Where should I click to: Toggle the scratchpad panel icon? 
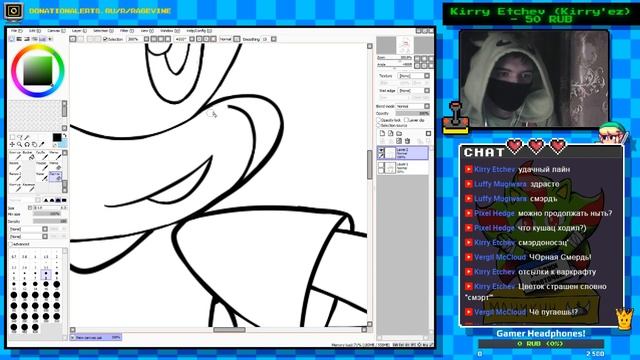50,39
